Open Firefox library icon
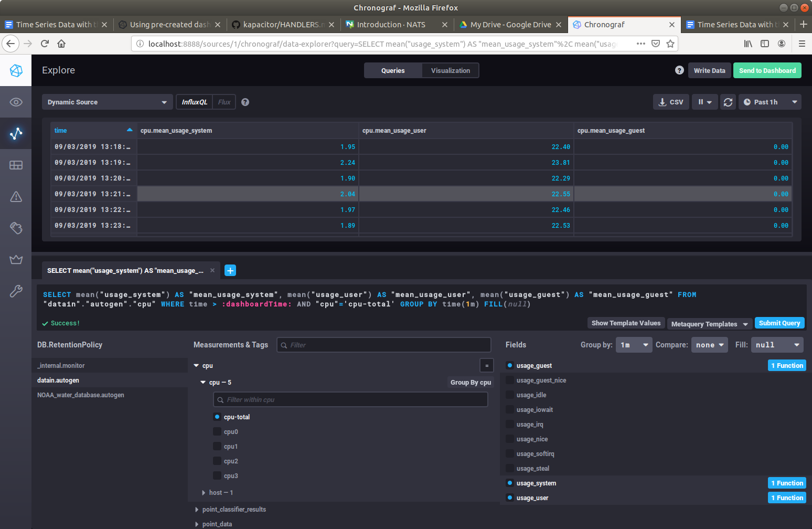Viewport: 812px width, 529px height. pyautogui.click(x=748, y=44)
